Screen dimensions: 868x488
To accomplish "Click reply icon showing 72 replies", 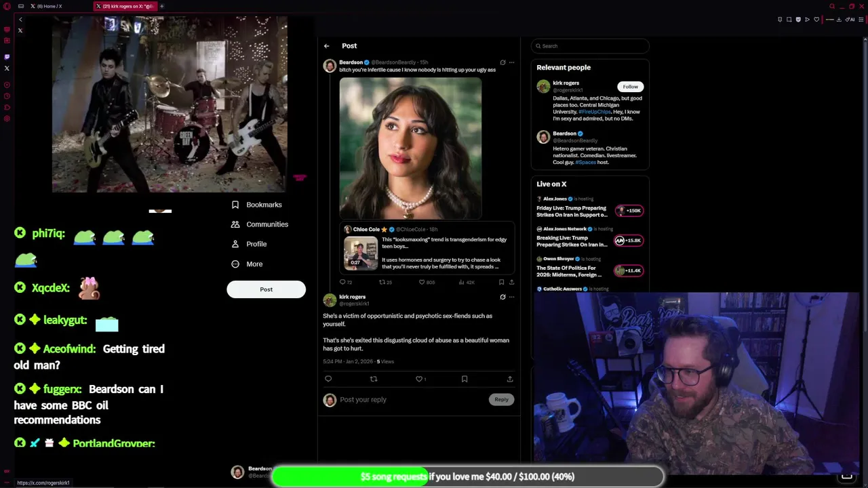I will pos(342,282).
